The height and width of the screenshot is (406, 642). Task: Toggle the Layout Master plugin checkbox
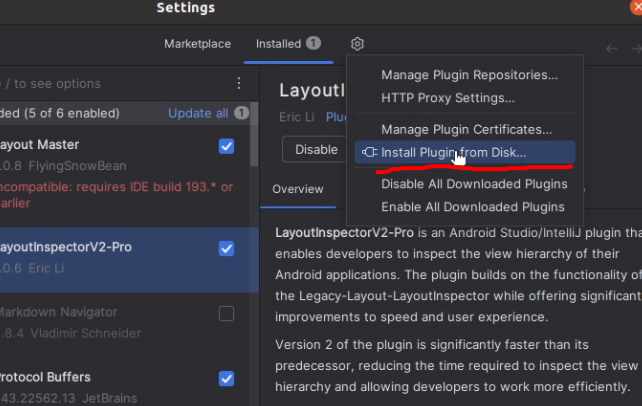pos(226,146)
